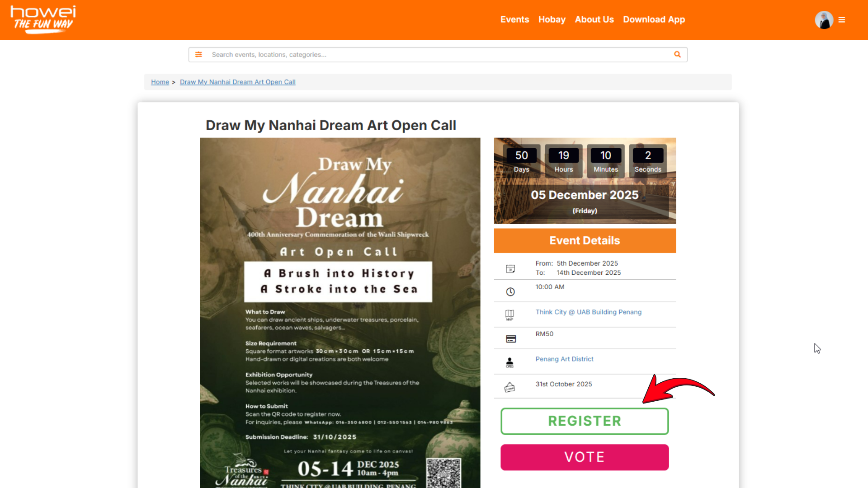This screenshot has height=488, width=868.
Task: Open Think City @ UAB Building Penang link
Action: click(588, 312)
